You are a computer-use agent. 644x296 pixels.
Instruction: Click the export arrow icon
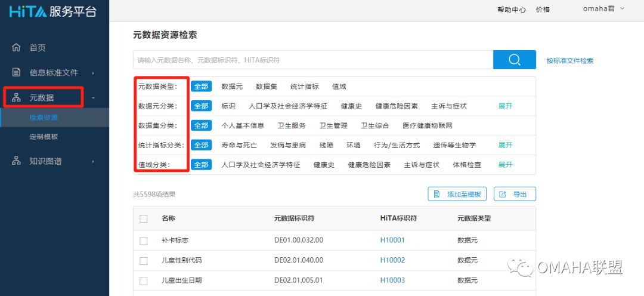[x=503, y=195]
